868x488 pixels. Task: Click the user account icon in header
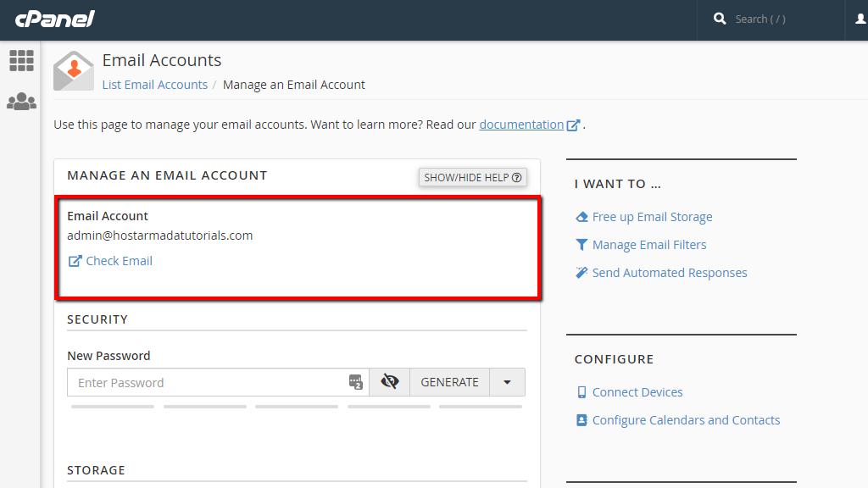pos(860,19)
